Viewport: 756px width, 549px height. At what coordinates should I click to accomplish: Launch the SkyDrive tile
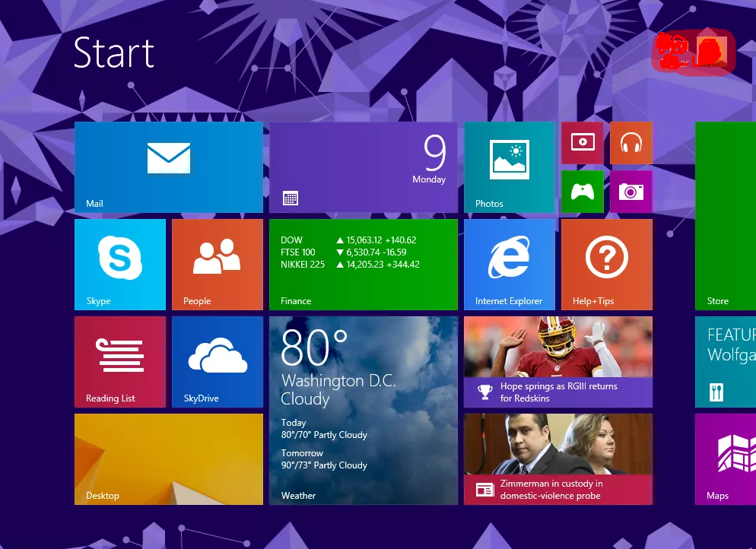[x=218, y=362]
